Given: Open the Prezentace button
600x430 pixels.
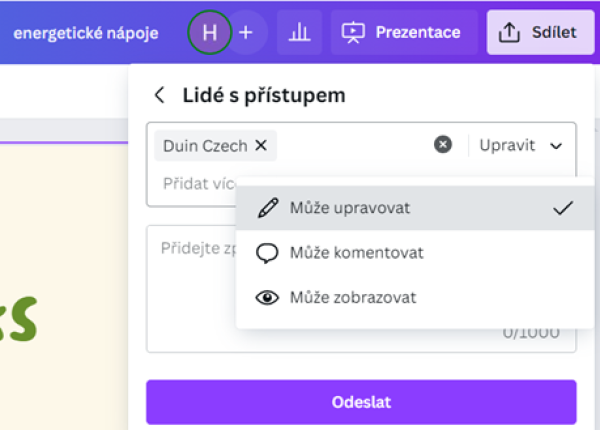Looking at the screenshot, I should [x=404, y=33].
